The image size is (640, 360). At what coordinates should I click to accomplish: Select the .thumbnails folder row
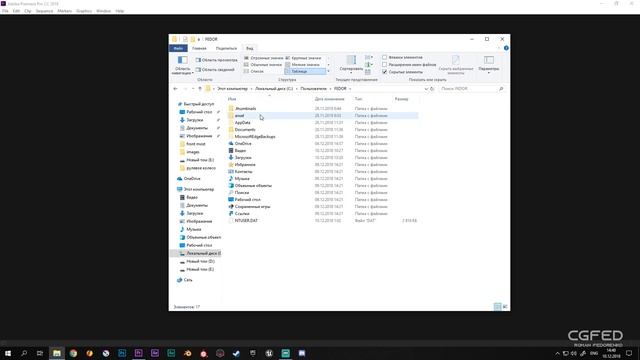322,109
